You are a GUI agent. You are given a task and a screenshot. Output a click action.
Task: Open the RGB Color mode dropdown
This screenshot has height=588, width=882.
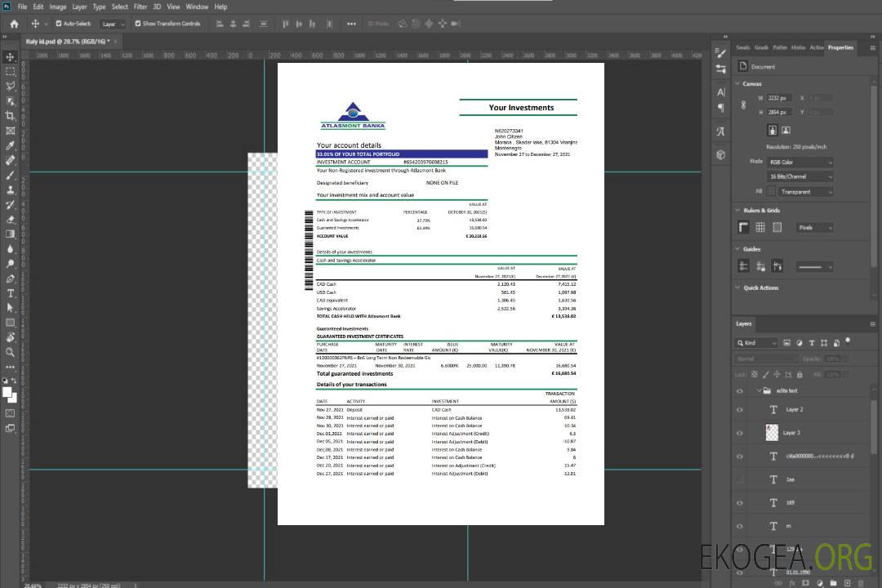[800, 162]
